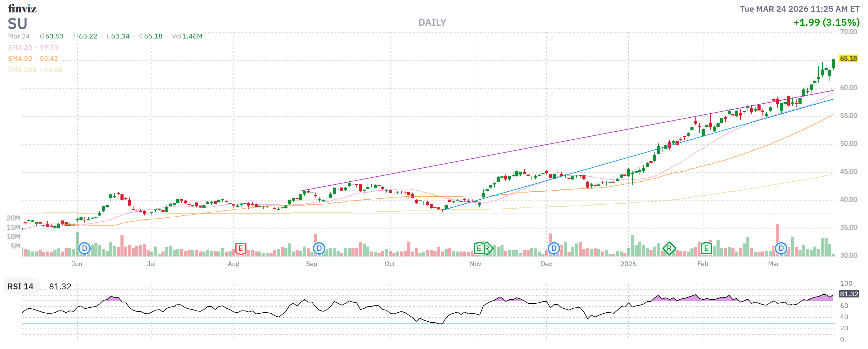Select the SMA 200 legend label
Image resolution: width=868 pixels, height=349 pixels.
click(x=22, y=70)
